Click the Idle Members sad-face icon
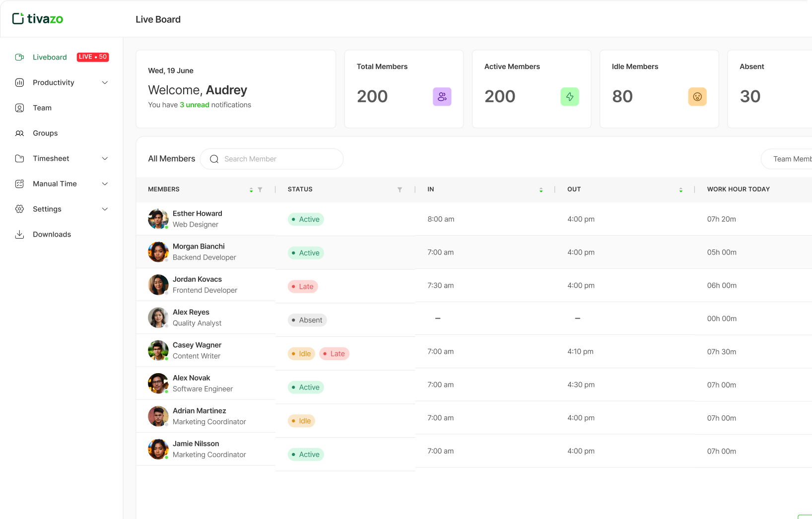Viewport: 812px width, 519px height. (x=697, y=96)
